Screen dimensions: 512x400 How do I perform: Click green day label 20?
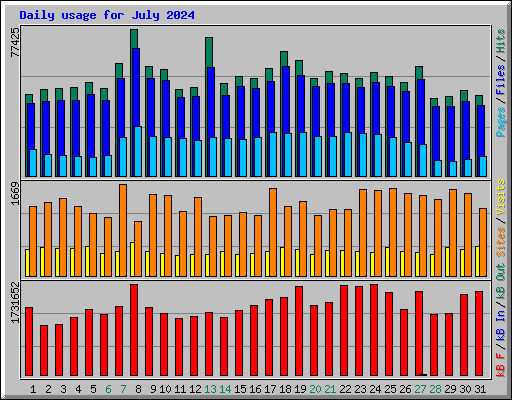coord(315,389)
